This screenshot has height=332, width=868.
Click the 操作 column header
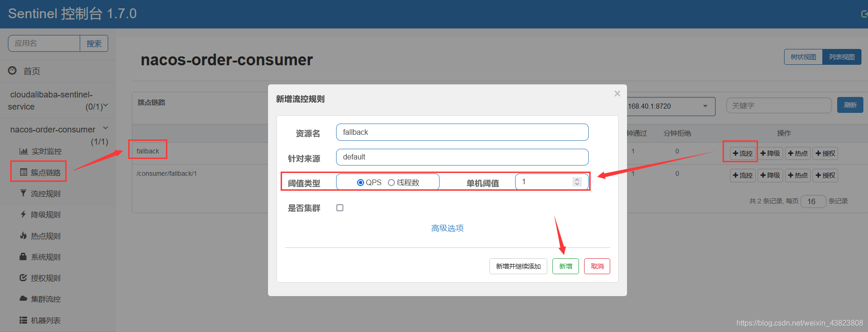(x=784, y=133)
